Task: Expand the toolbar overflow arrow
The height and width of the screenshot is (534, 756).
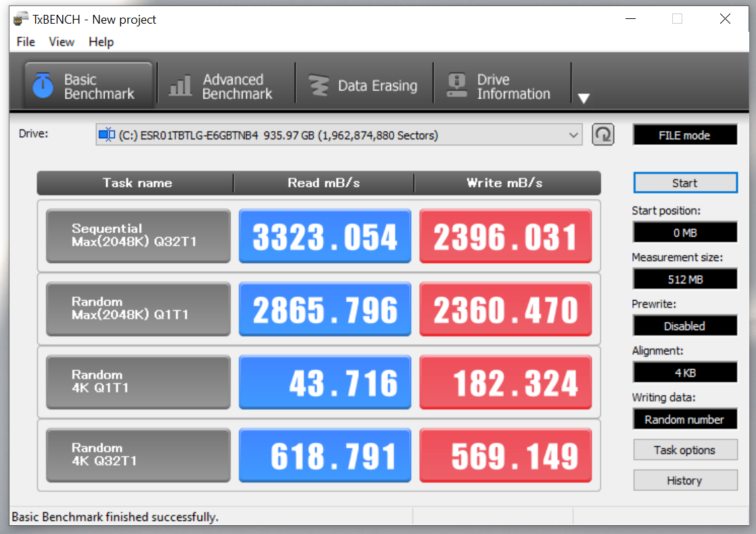Action: point(584,98)
